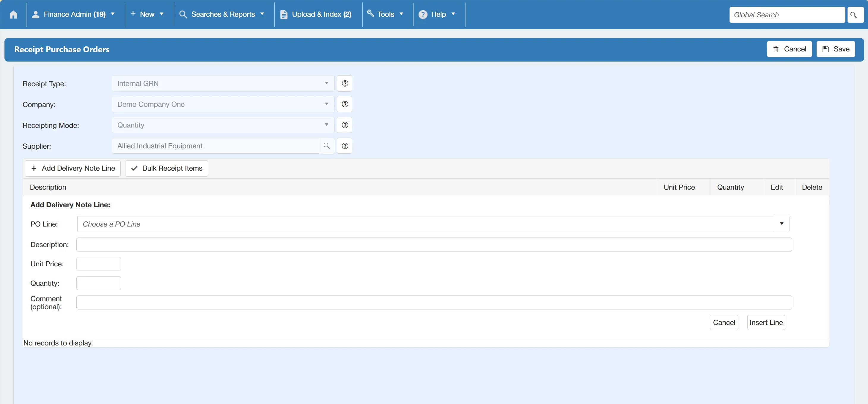Screen dimensions: 868x404
Task: Open Searches & Reports menu
Action: point(222,15)
